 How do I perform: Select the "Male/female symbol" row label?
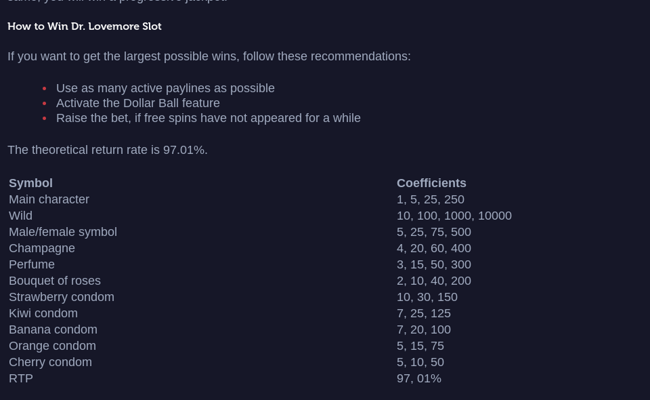click(63, 232)
